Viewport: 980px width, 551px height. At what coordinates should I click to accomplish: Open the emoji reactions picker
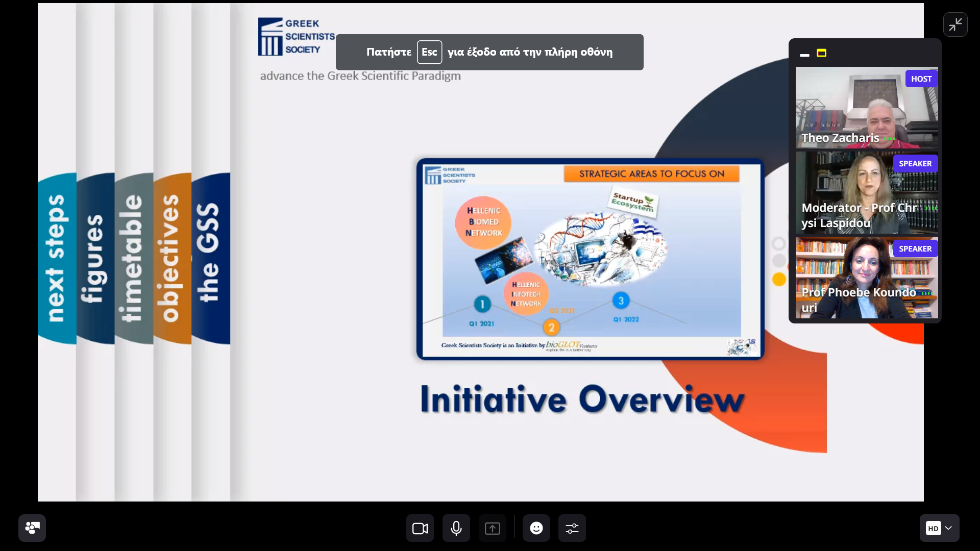(x=536, y=529)
